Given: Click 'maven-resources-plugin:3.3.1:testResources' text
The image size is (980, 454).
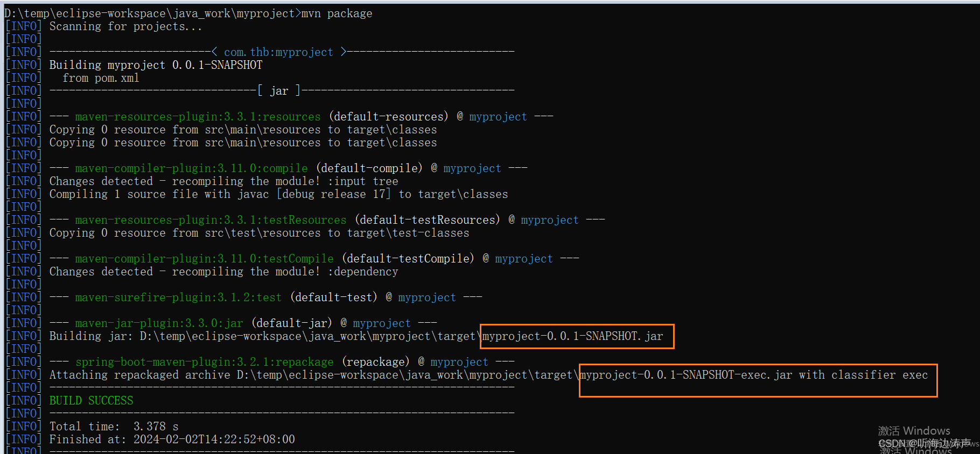Looking at the screenshot, I should coord(211,220).
